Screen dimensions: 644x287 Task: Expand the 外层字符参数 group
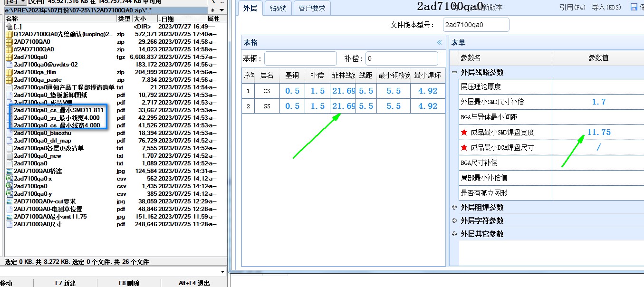(x=454, y=220)
